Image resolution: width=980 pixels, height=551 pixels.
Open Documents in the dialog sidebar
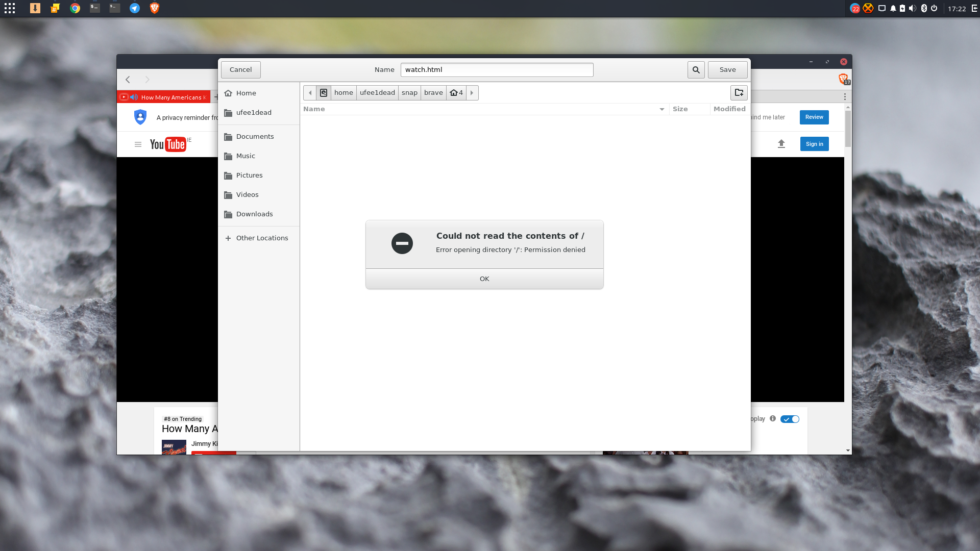[259, 137]
